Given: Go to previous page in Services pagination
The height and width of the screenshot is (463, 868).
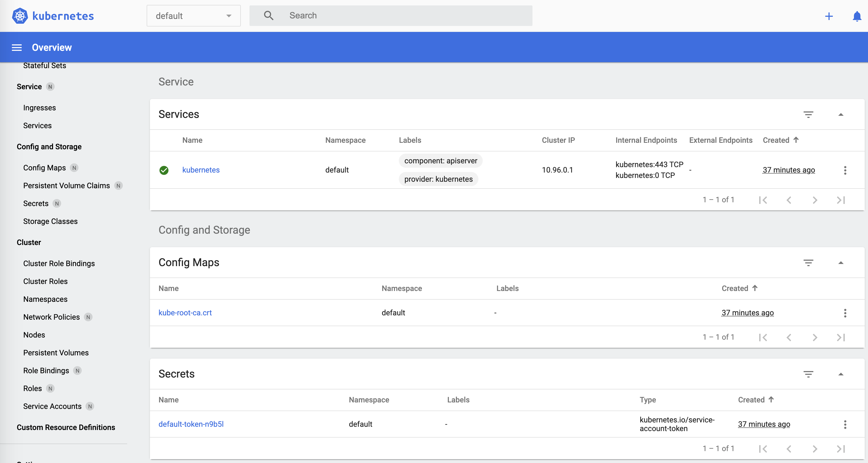Looking at the screenshot, I should [789, 200].
